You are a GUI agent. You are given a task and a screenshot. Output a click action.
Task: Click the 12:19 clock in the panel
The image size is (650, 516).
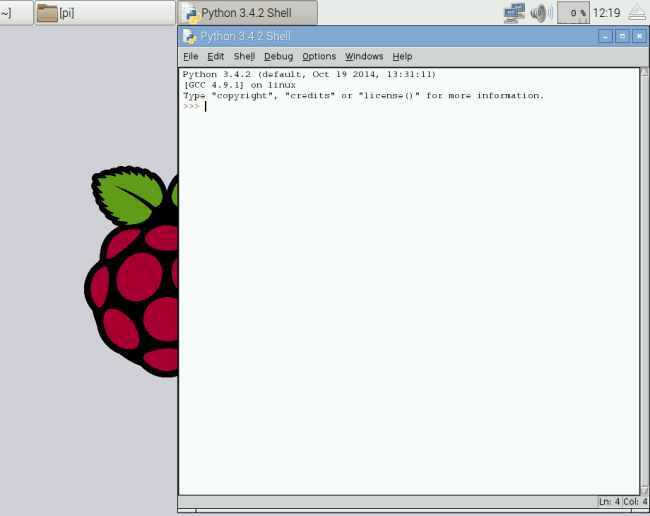pyautogui.click(x=606, y=13)
